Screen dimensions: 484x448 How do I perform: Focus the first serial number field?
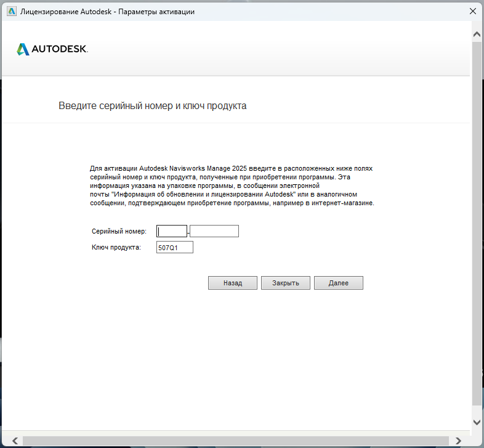tap(172, 231)
